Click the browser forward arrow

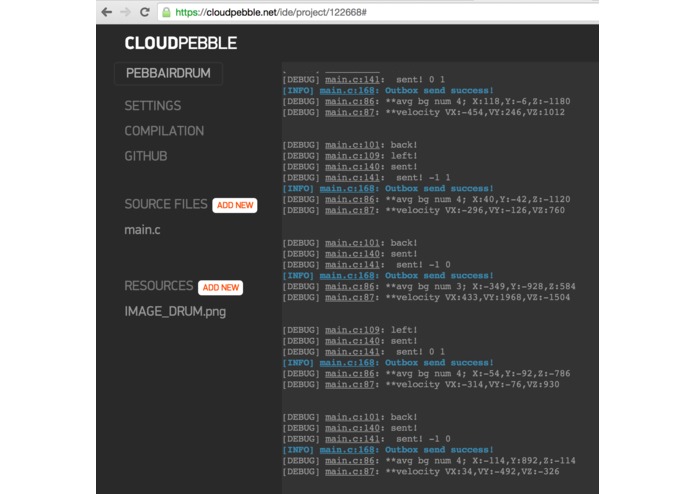125,12
